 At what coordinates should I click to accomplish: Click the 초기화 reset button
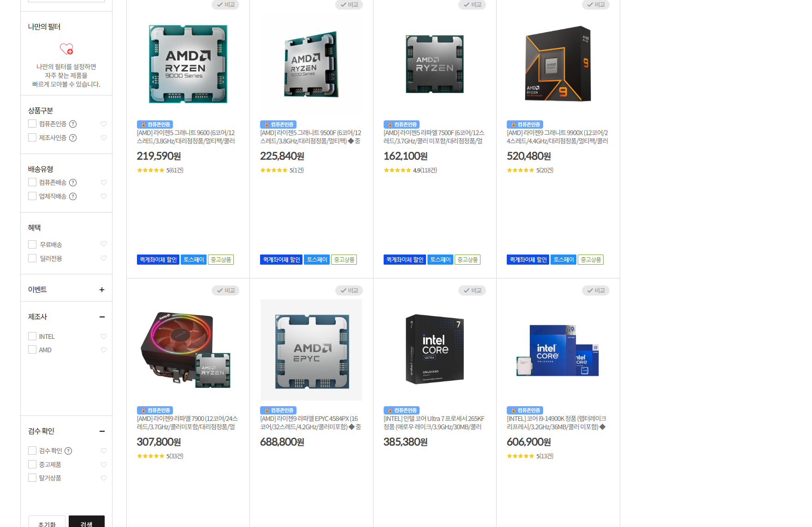[47, 522]
